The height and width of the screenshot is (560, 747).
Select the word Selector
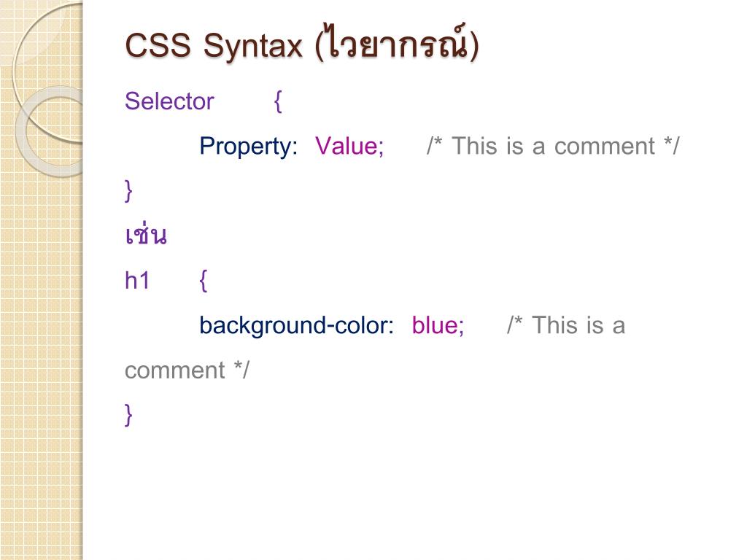169,101
